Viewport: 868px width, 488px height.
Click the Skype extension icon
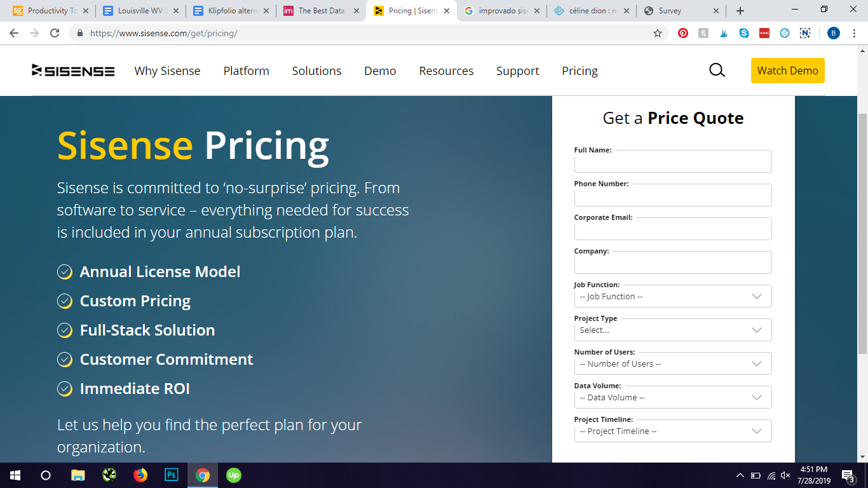tap(744, 33)
